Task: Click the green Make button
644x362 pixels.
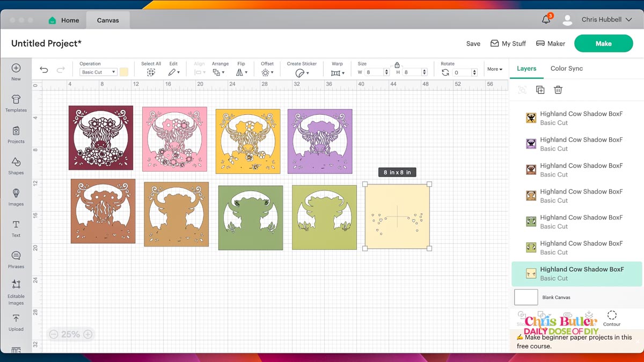Action: [x=604, y=44]
